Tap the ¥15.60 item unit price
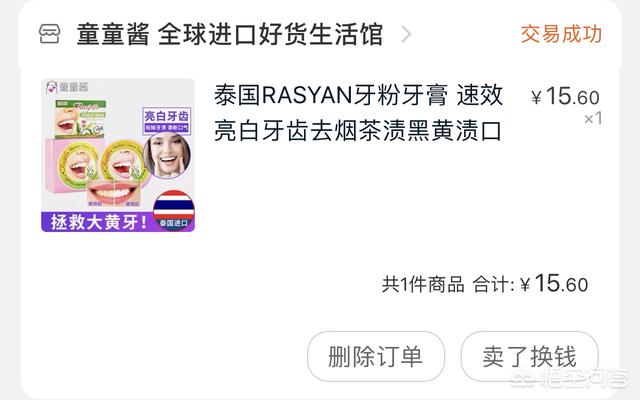Screen dimensions: 640x400 click(x=565, y=97)
